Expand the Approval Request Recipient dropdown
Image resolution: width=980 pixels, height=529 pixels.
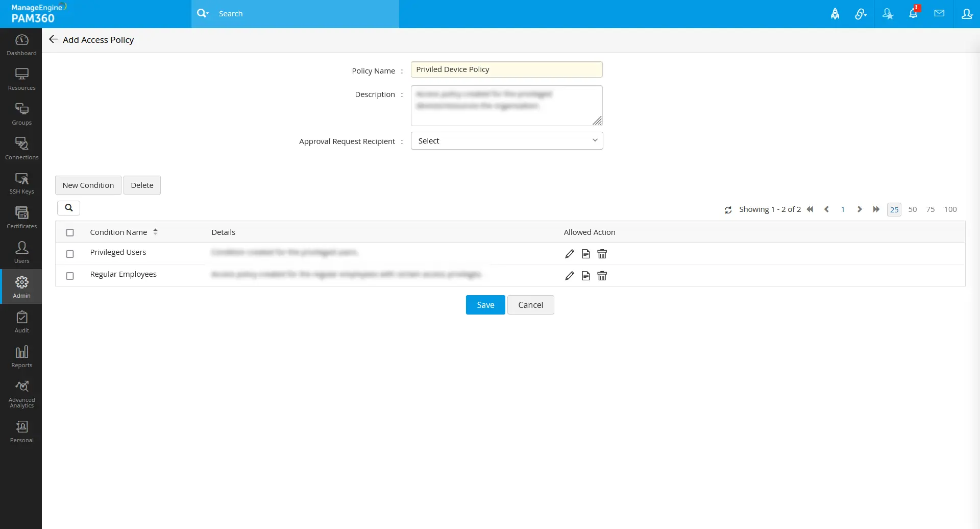tap(507, 141)
